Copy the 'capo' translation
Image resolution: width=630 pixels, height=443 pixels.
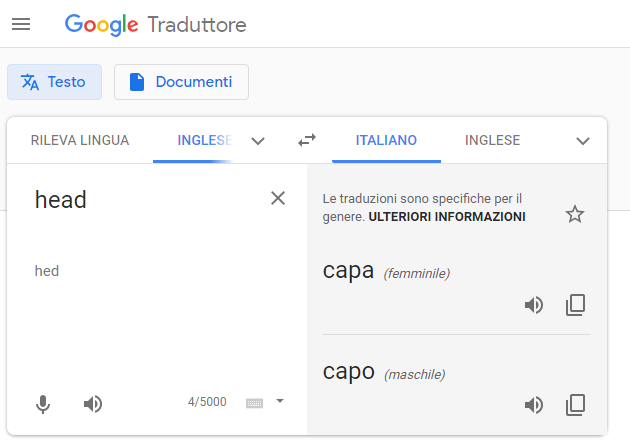[575, 405]
